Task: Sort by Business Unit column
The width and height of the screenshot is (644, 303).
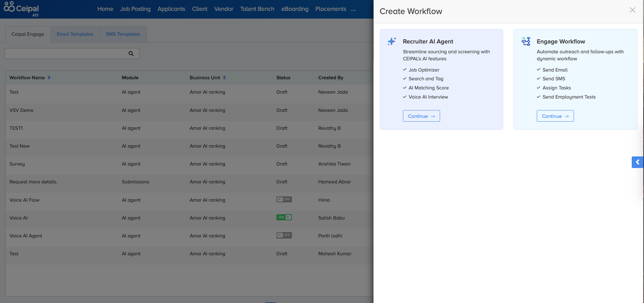Action: (x=224, y=78)
